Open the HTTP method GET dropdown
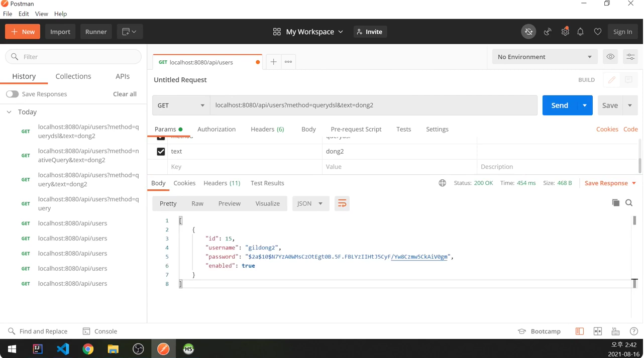The image size is (644, 358). pyautogui.click(x=181, y=105)
